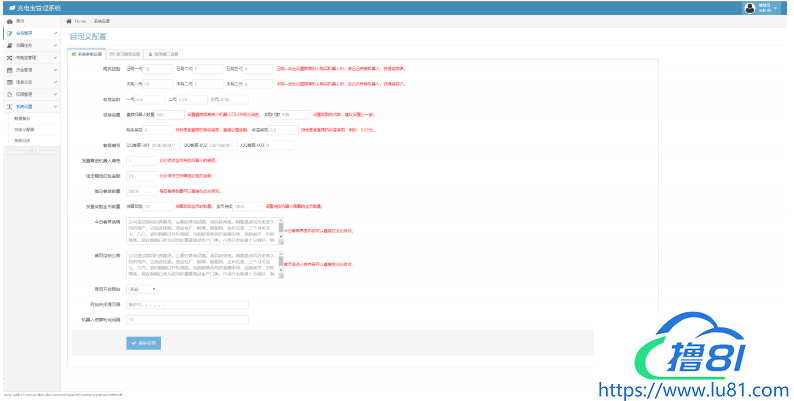Switch to the 短信接口设置 tab
794x401 pixels.
point(165,53)
